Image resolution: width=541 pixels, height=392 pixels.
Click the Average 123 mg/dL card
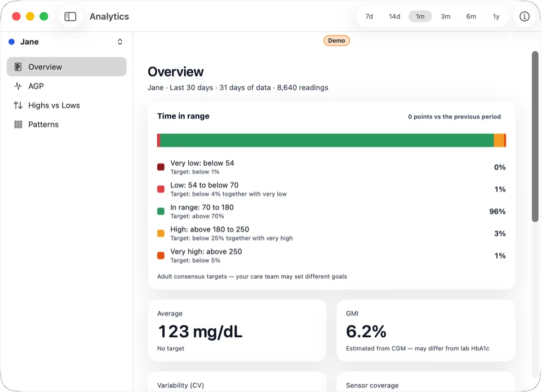(237, 331)
